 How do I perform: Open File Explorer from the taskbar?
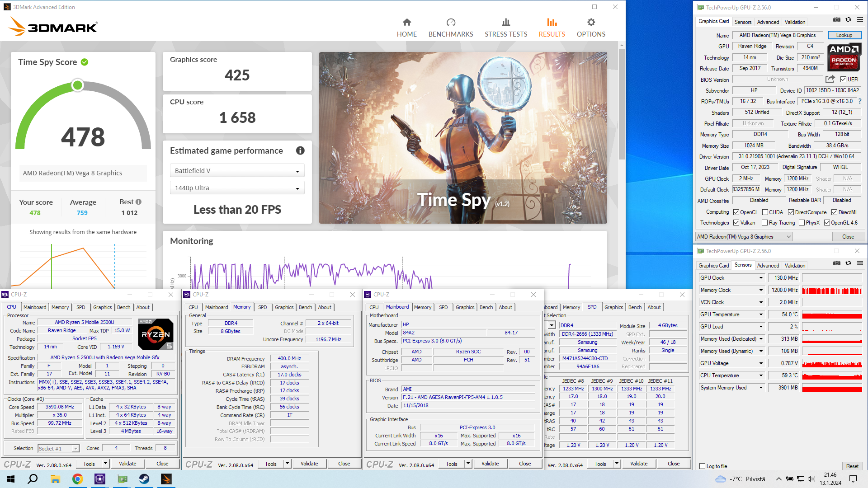(55, 479)
